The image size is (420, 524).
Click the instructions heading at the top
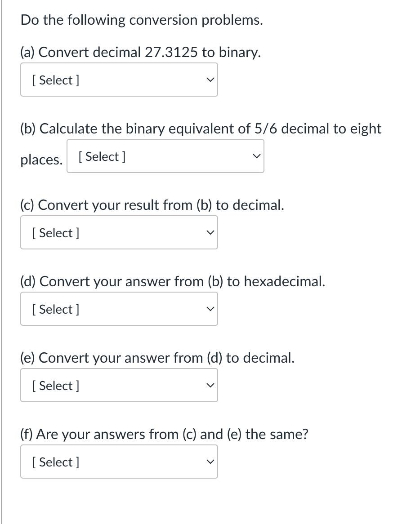[141, 20]
